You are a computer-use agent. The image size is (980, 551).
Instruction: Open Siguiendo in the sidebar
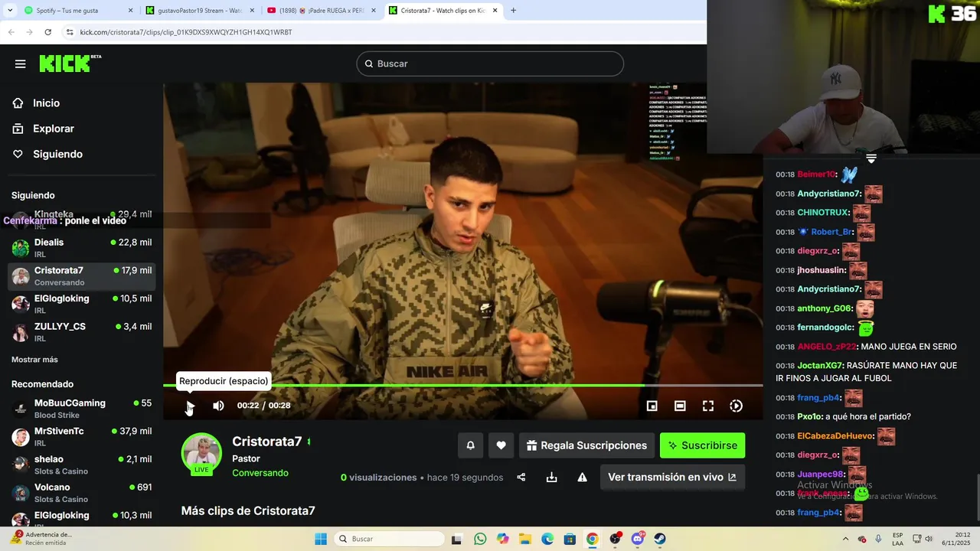57,154
